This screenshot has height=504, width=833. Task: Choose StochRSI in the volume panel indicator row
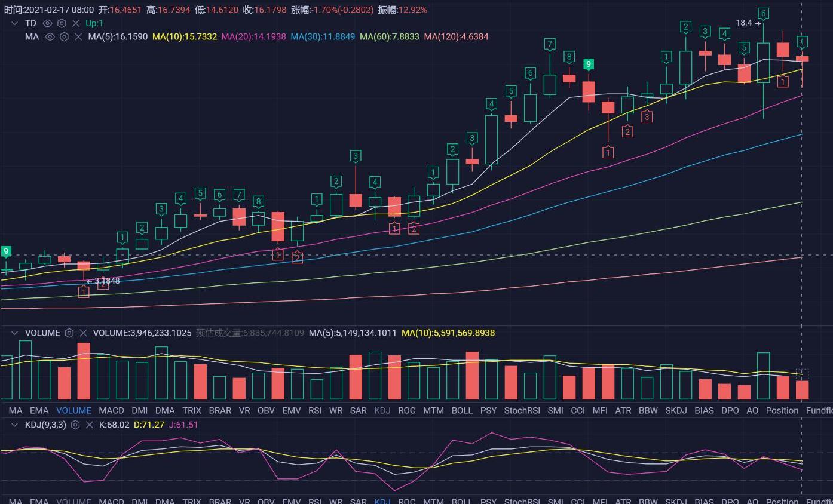click(522, 411)
